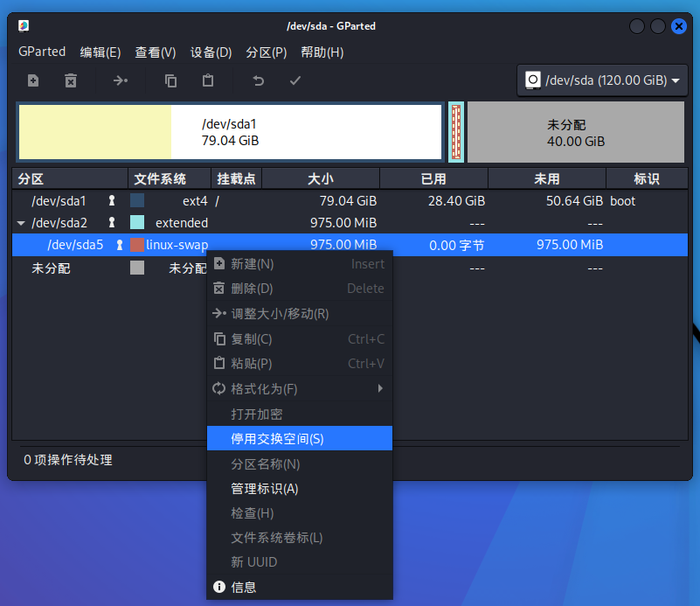Click the paste partition toolbar icon
Screen dimensions: 700x606
[x=208, y=80]
